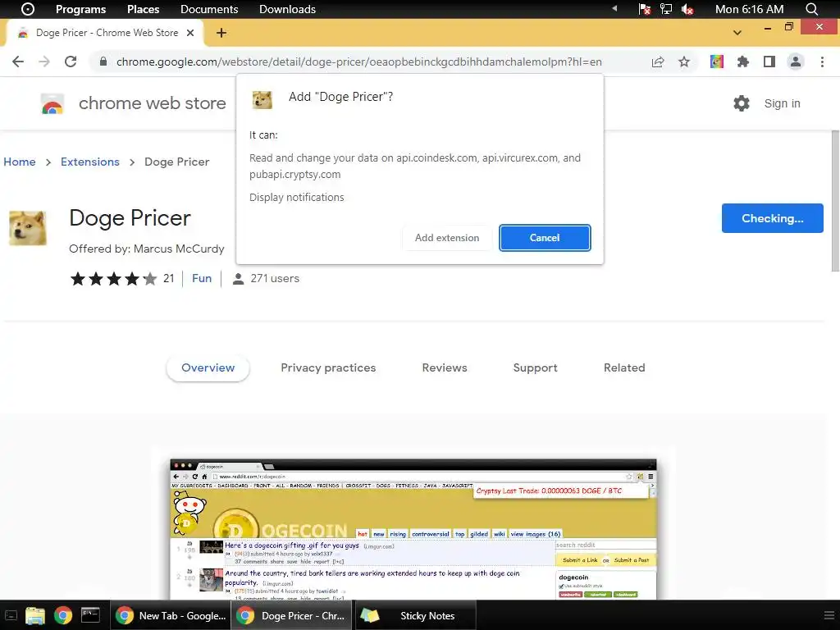Viewport: 840px width, 630px height.
Task: Click the Fun category link
Action: 202,279
